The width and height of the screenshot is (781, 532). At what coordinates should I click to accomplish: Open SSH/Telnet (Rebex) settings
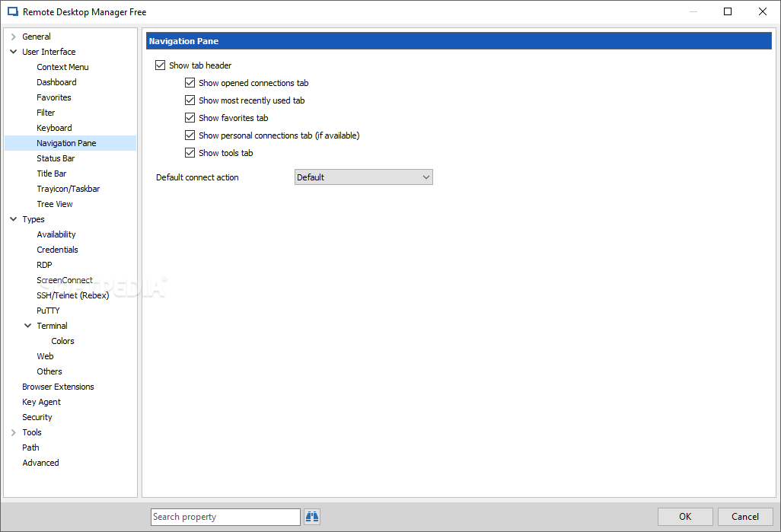tap(73, 295)
